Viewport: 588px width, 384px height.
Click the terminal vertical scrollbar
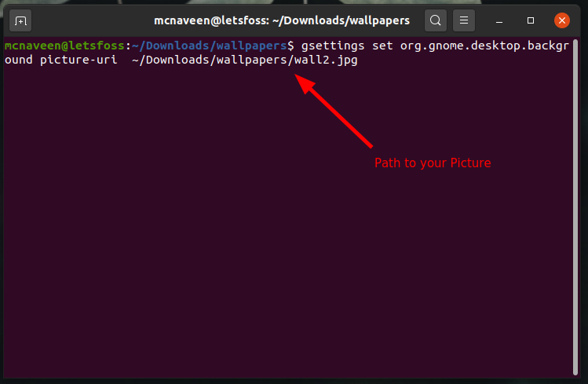575,207
